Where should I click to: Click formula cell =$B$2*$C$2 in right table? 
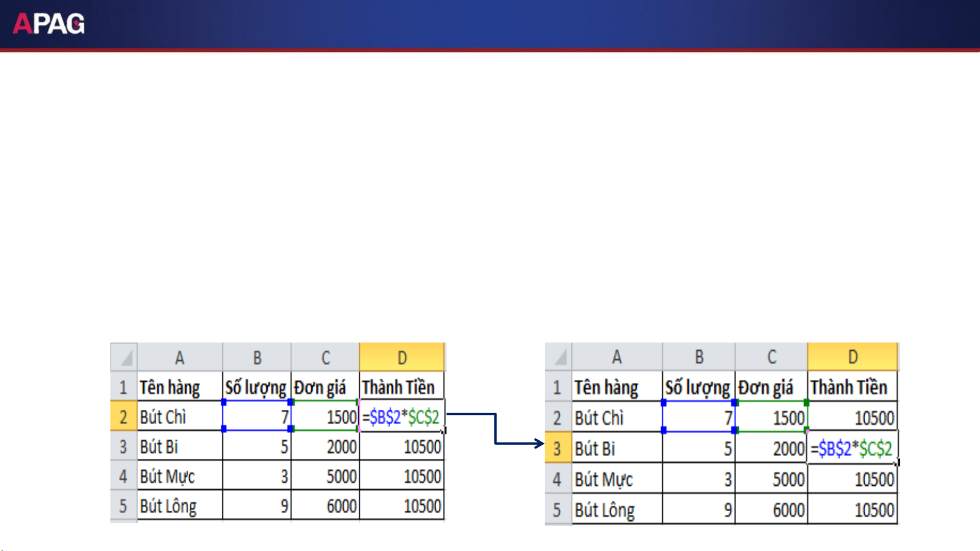852,449
